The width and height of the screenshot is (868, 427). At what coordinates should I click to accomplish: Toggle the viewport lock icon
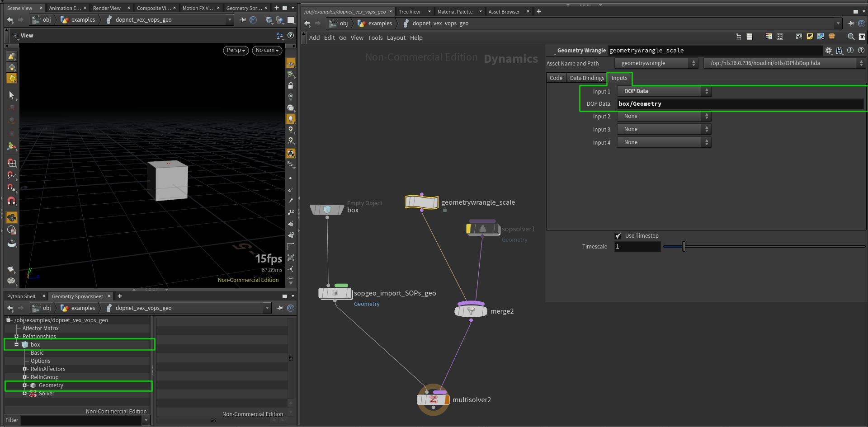click(291, 85)
